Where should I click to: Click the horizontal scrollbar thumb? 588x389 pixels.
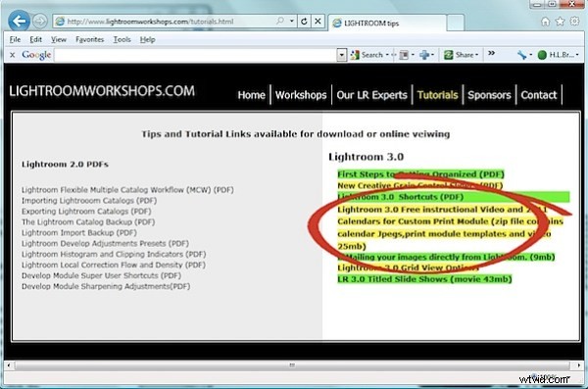(292, 365)
